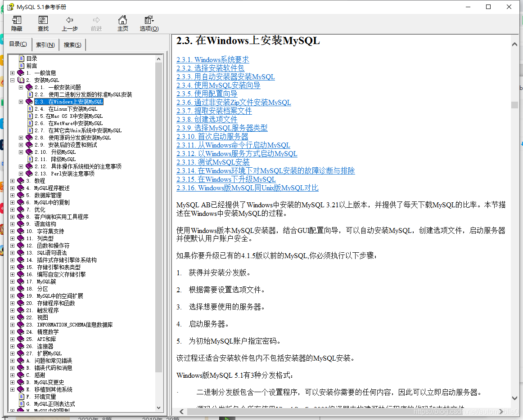Open the Home (主页) toolbar icon
Screen dimensions: 523x420
click(123, 20)
